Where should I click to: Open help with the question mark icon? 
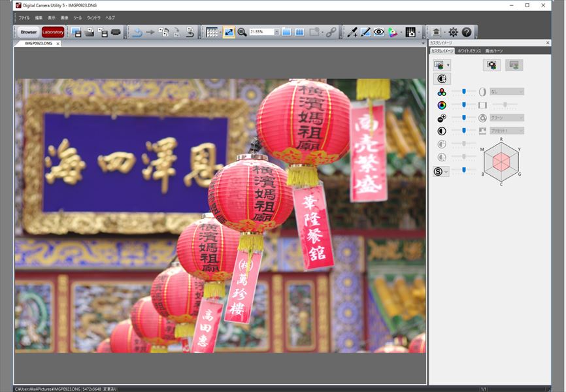click(x=467, y=32)
